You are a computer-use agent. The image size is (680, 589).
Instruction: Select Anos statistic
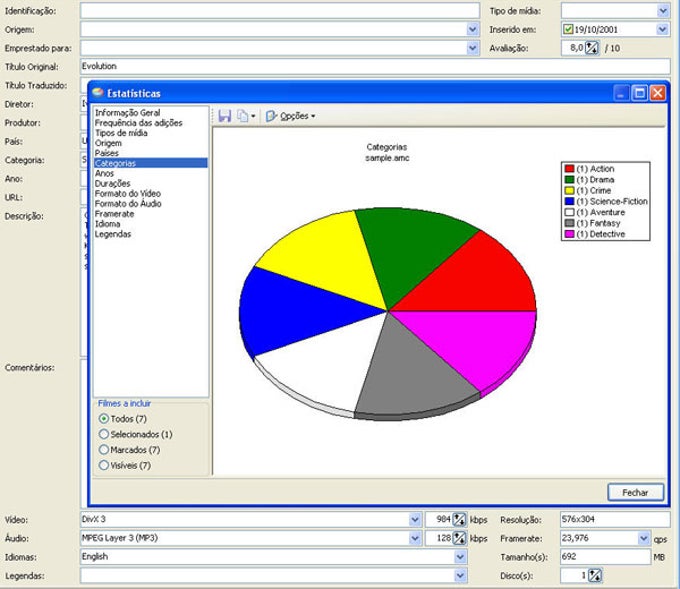click(104, 173)
